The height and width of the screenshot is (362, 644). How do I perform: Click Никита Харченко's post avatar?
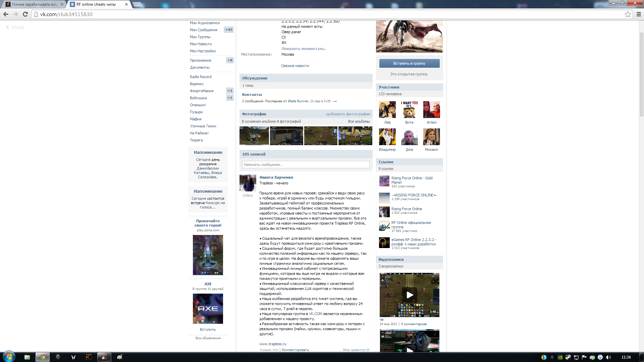pyautogui.click(x=248, y=183)
